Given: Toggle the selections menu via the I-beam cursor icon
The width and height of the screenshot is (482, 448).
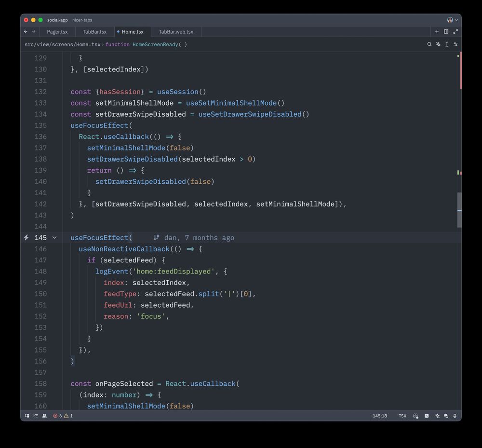Looking at the screenshot, I should click(x=447, y=44).
